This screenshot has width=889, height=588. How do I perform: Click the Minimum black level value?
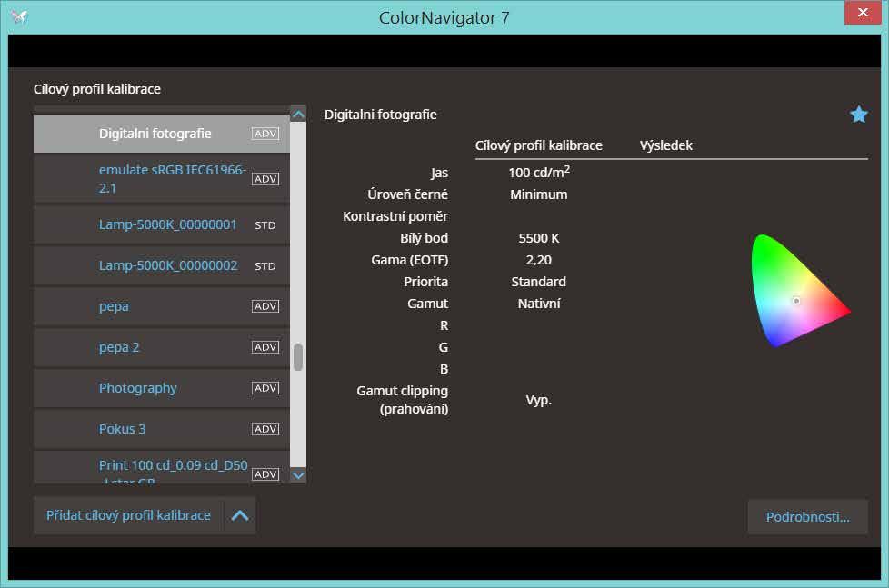point(539,194)
